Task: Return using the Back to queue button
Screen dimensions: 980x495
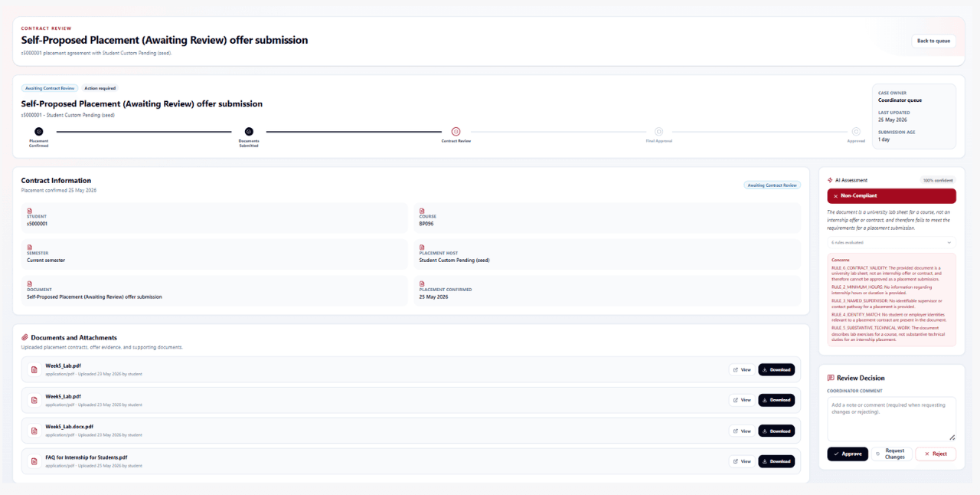Action: 933,41
